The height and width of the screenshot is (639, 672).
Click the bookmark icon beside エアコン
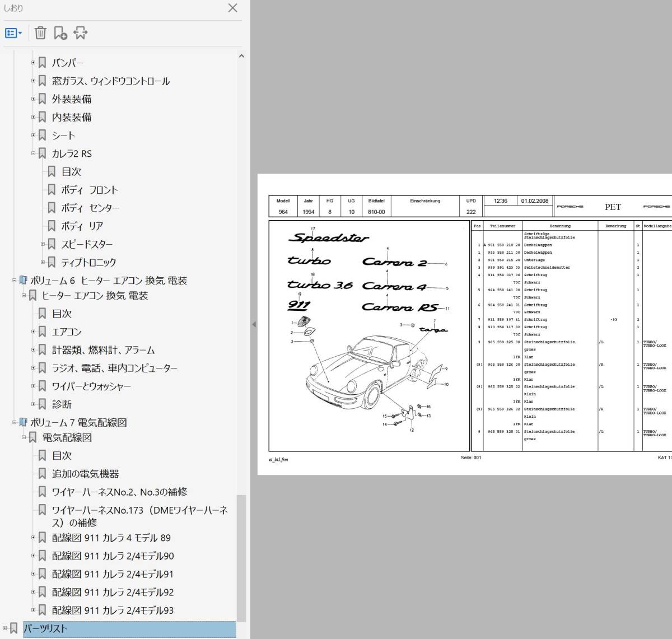pos(42,332)
